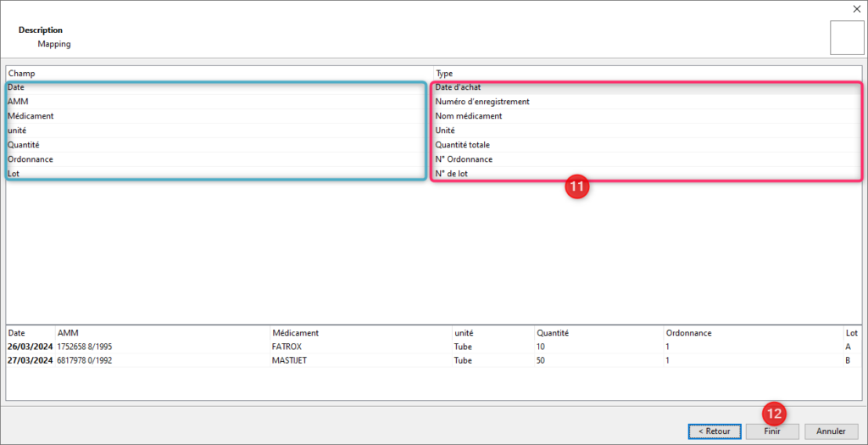Click the Finir button
868x445 pixels.
click(771, 431)
